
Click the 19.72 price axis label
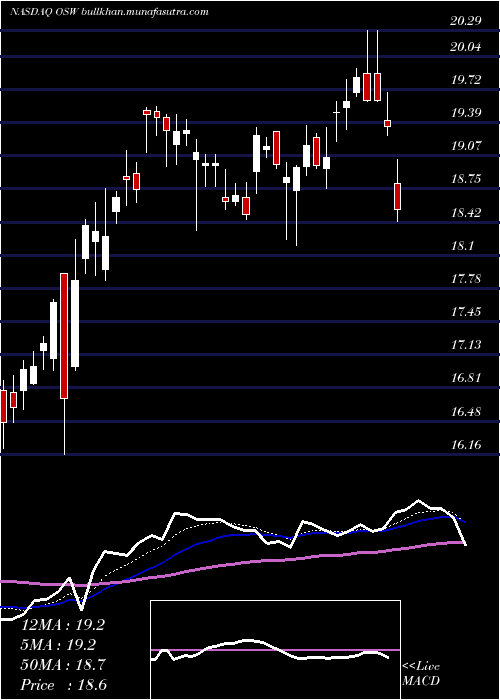pos(466,80)
